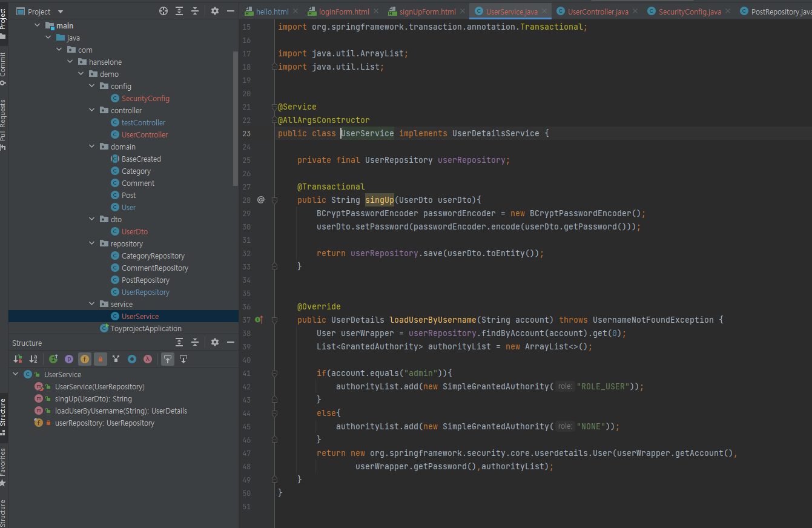Screen dimensions: 812x528
Task: Open UserRepository in repository package
Action: (x=145, y=292)
